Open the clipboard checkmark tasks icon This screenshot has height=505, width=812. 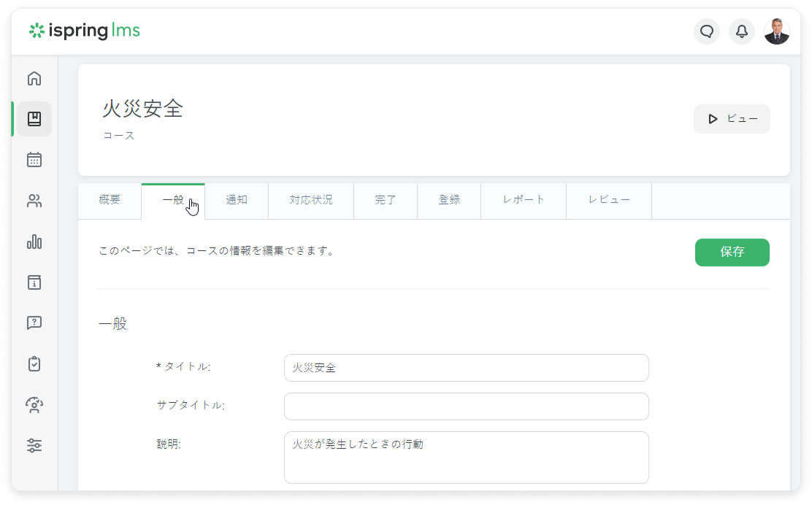coord(34,363)
